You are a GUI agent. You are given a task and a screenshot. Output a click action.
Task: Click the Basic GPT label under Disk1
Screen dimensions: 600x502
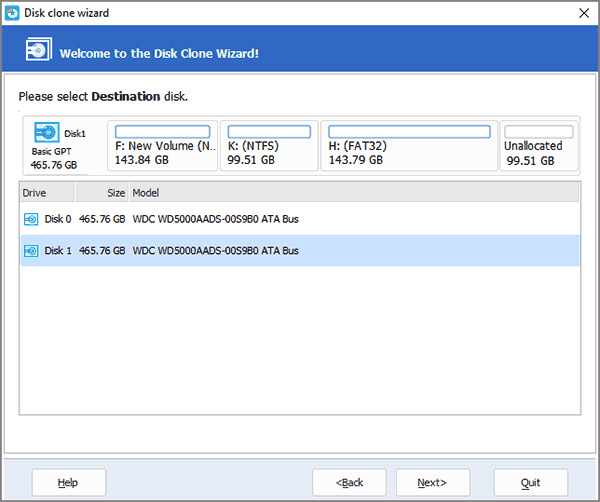pyautogui.click(x=51, y=152)
